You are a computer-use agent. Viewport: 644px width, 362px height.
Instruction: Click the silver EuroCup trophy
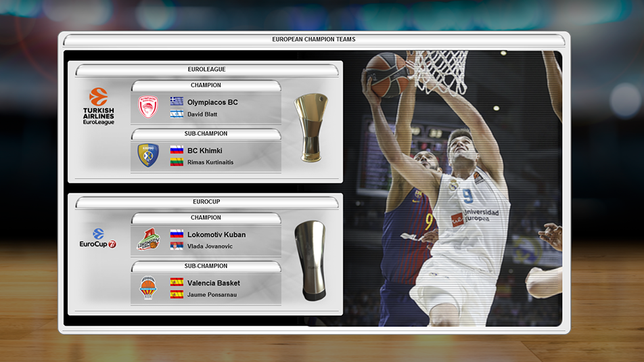tap(311, 261)
